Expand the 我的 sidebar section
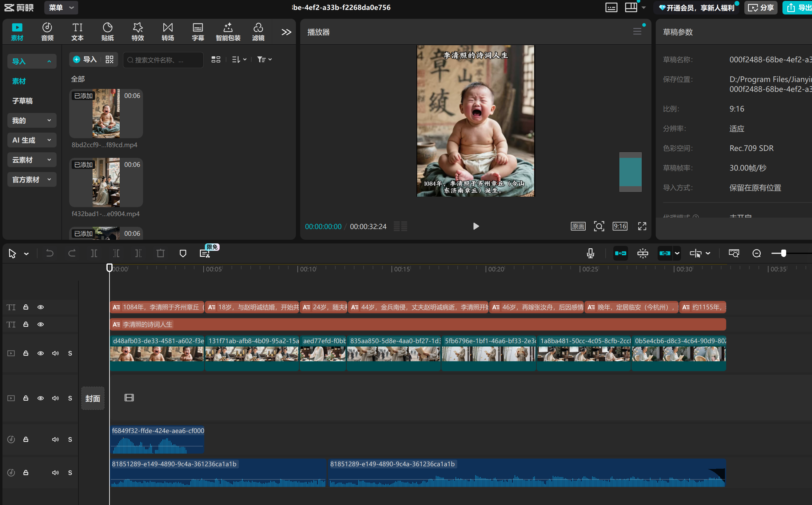This screenshot has width=812, height=505. coord(32,120)
